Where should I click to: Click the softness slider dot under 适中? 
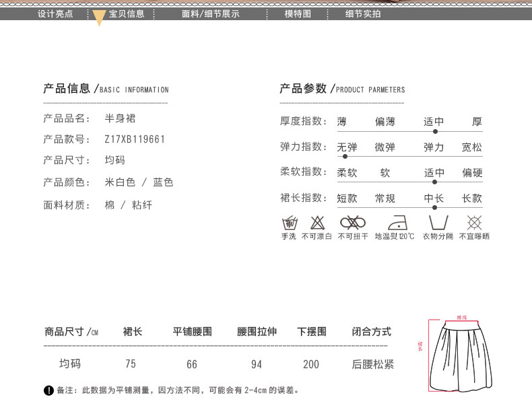pos(434,182)
